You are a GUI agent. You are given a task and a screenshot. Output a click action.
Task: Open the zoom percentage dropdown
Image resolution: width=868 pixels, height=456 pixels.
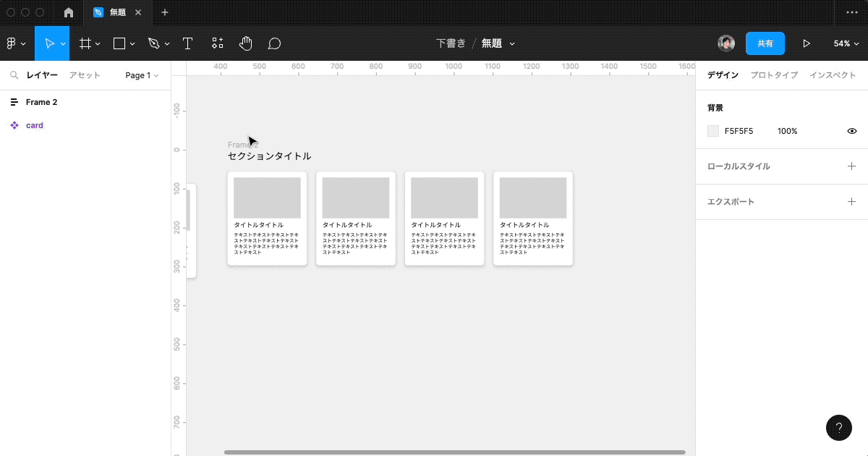point(846,43)
